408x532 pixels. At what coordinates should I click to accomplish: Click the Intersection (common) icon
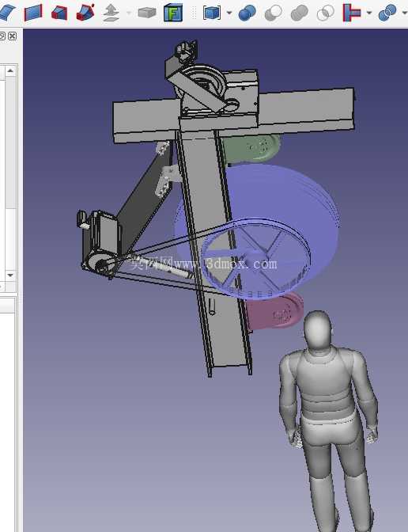[x=325, y=13]
